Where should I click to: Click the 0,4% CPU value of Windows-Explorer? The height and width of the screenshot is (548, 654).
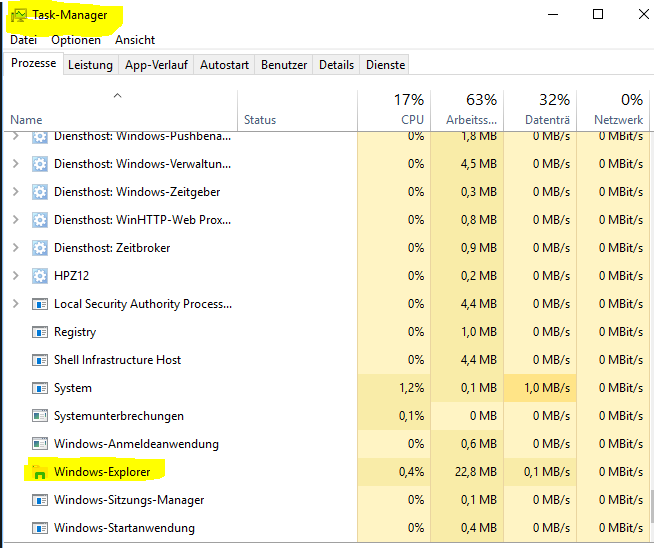click(412, 472)
